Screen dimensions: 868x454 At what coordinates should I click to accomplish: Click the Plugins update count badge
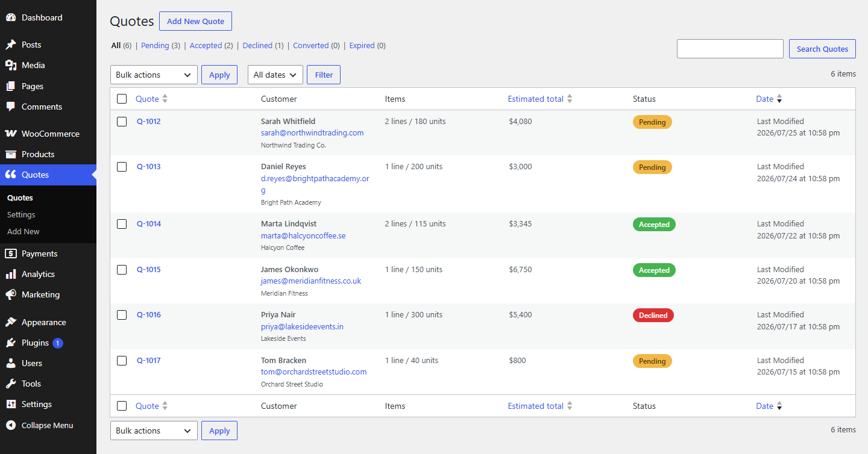tap(57, 343)
